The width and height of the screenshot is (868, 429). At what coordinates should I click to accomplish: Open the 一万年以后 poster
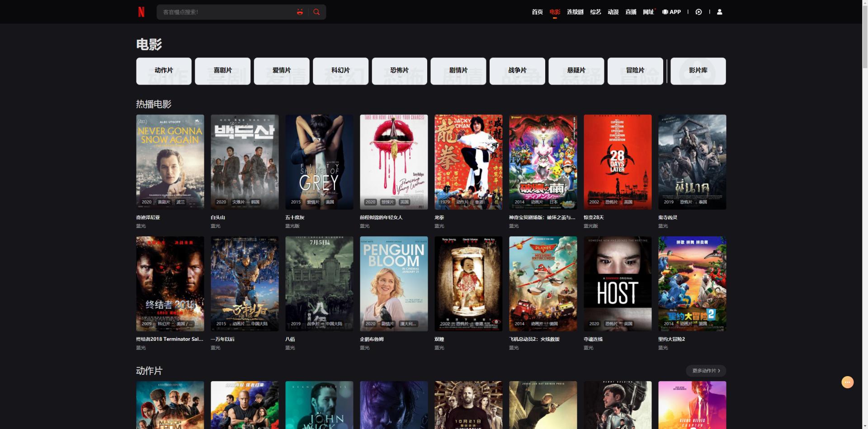[x=245, y=284]
